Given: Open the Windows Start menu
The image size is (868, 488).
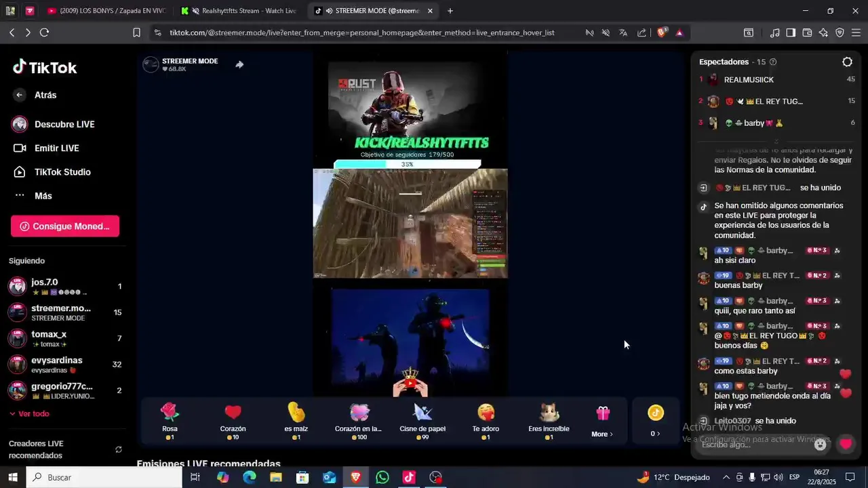Looking at the screenshot, I should pos(12,477).
